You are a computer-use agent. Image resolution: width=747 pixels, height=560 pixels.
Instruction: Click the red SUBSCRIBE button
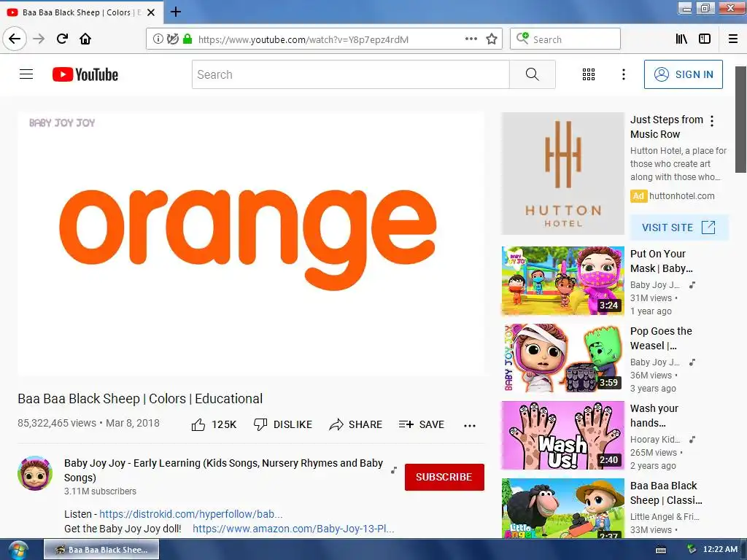tap(444, 477)
